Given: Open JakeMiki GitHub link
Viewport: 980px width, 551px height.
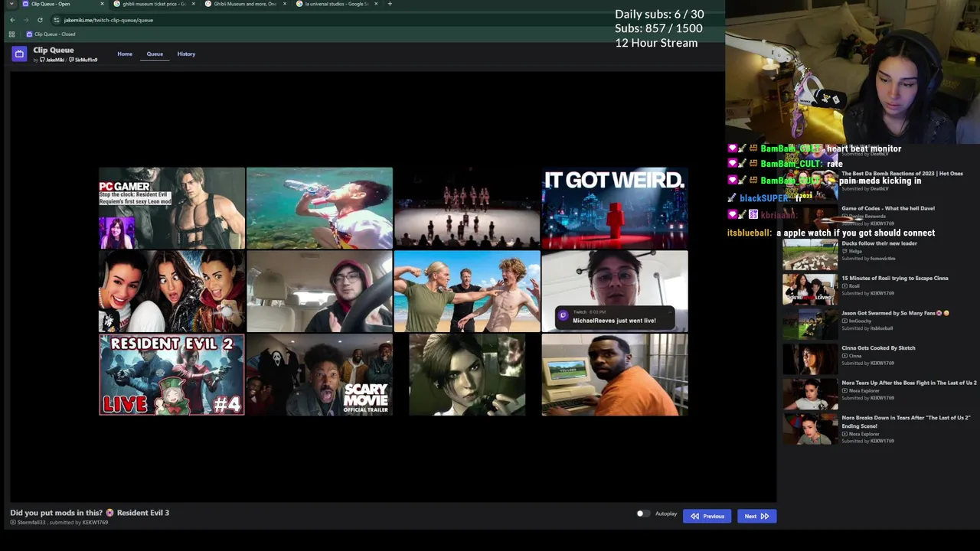Looking at the screenshot, I should 52,60.
